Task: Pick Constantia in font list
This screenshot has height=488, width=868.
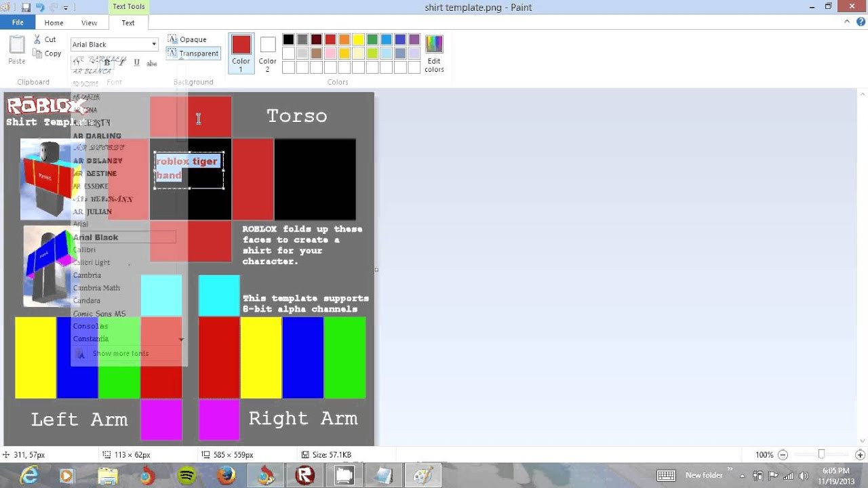Action: click(91, 338)
